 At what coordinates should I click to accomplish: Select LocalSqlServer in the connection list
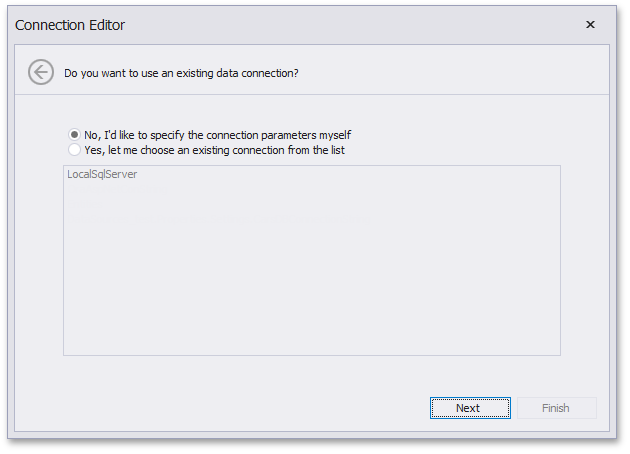point(102,175)
